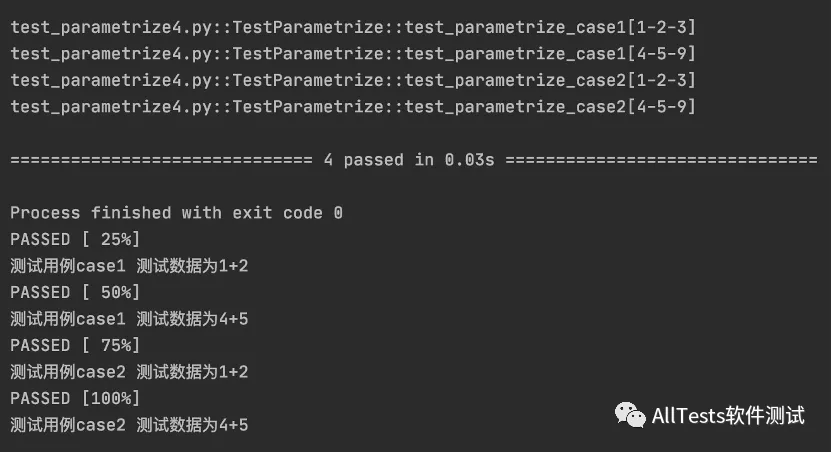Click the '测试用例case2 测试数据为4+5' output line
Image resolution: width=832 pixels, height=452 pixels.
pos(129,425)
